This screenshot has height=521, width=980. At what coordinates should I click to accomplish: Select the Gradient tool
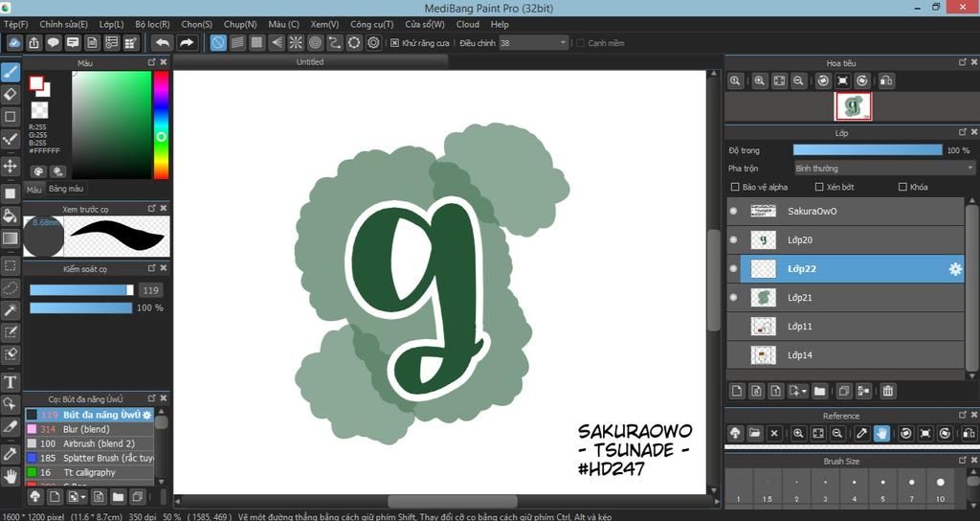tap(10, 238)
